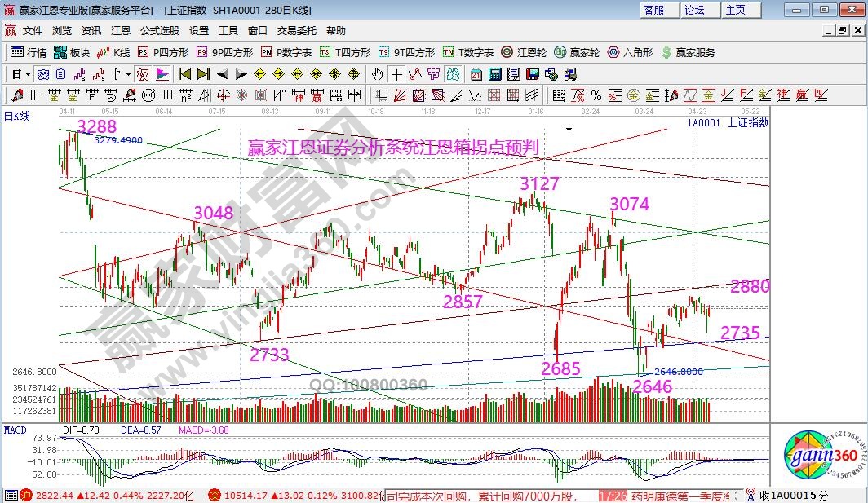
Task: Jump to the first bar button
Action: click(x=184, y=74)
